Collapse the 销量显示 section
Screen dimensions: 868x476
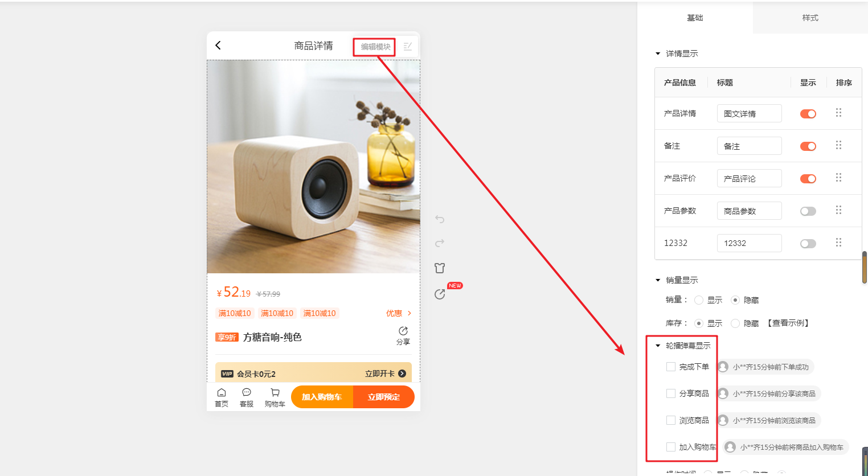pos(658,280)
